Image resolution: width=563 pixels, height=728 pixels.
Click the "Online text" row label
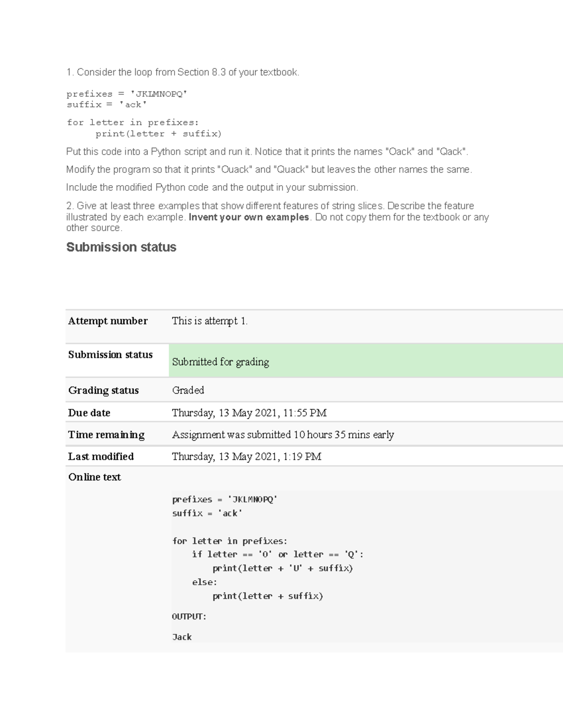(94, 477)
